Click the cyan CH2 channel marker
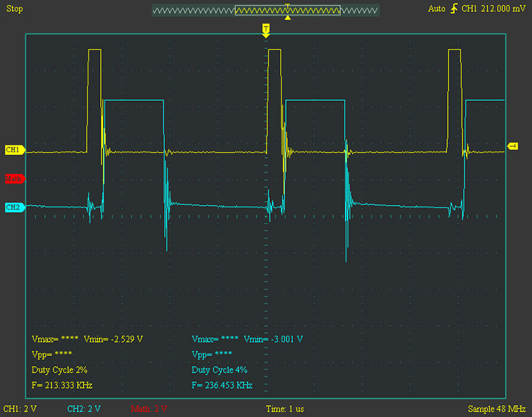 (15, 208)
